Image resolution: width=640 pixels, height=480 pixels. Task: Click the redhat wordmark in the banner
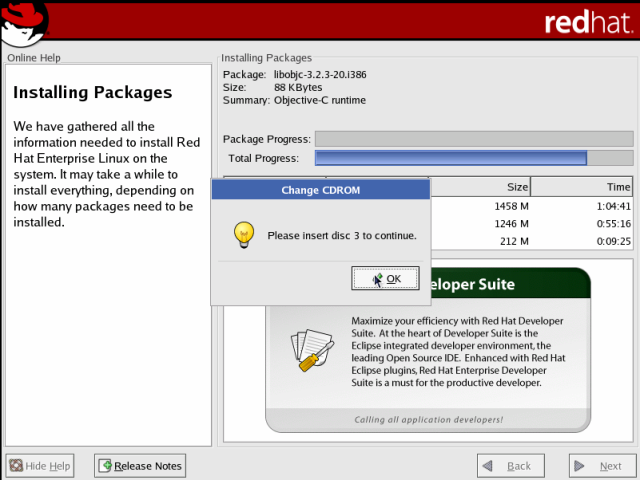[588, 22]
